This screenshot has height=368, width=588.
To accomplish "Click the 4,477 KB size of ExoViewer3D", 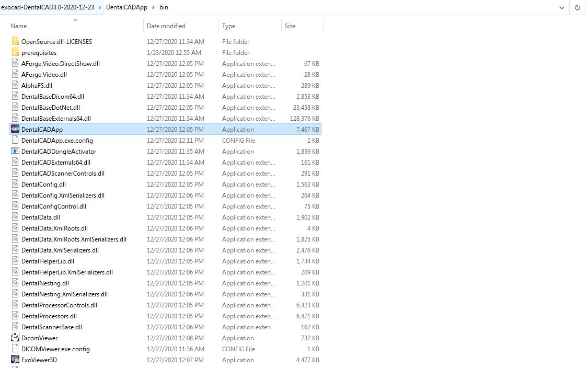I will click(307, 360).
